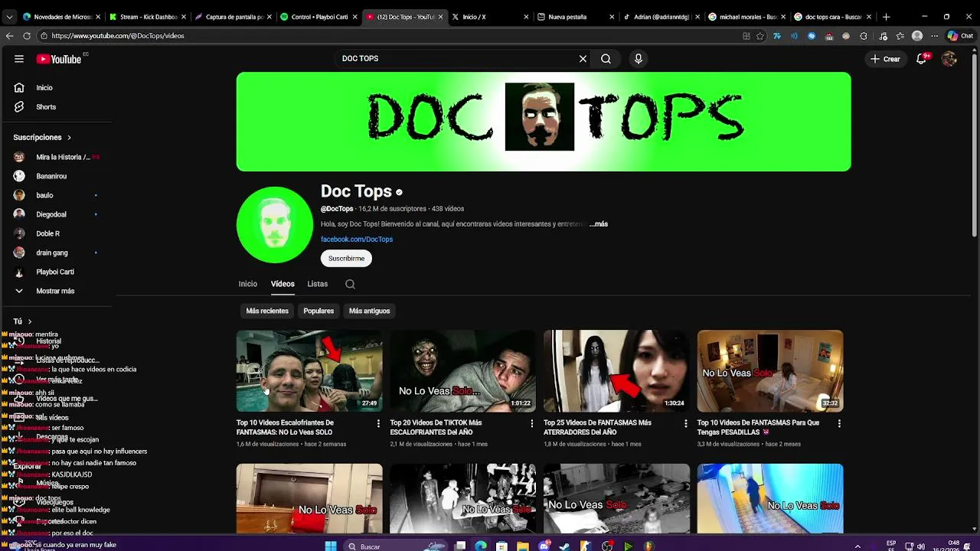This screenshot has height=551, width=980.
Task: Switch to the channel Inicio tab
Action: [x=248, y=284]
